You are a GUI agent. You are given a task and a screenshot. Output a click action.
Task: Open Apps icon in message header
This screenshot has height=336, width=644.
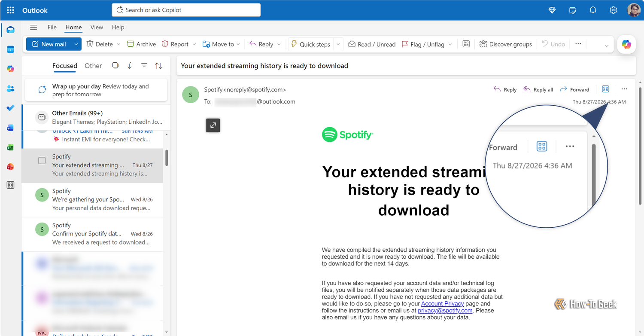pyautogui.click(x=605, y=89)
